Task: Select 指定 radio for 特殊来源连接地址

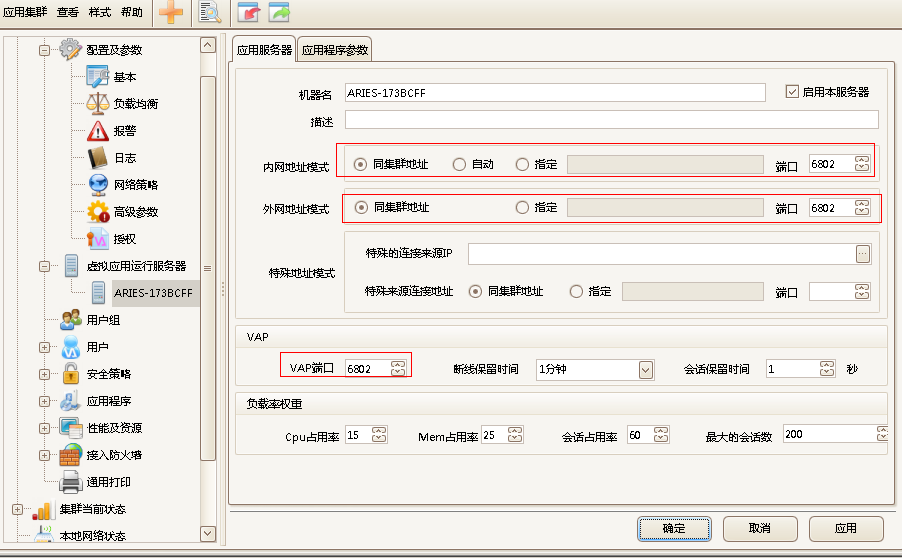Action: pos(576,292)
